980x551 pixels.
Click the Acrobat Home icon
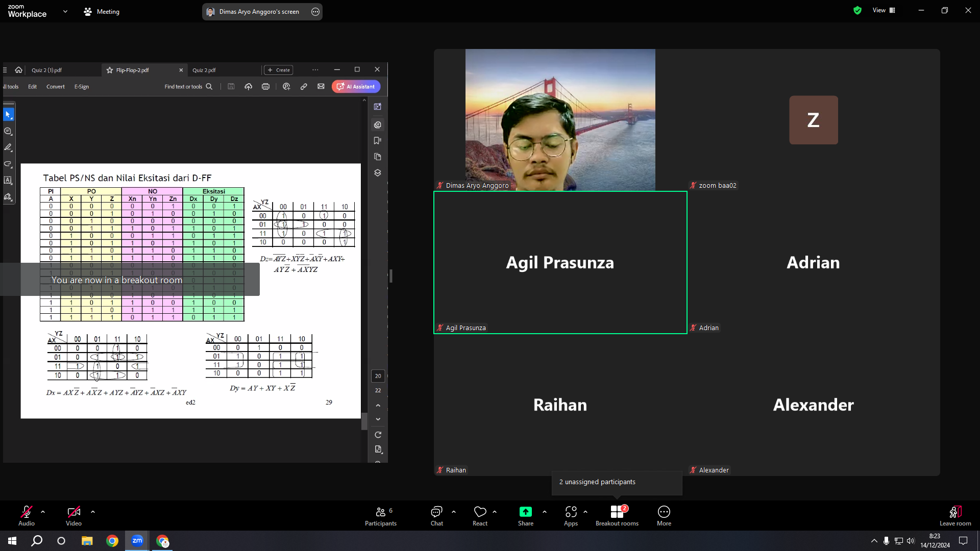point(18,70)
